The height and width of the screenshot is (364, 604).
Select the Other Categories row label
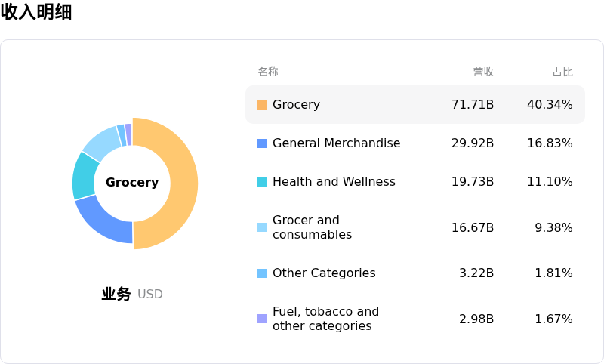(x=324, y=273)
